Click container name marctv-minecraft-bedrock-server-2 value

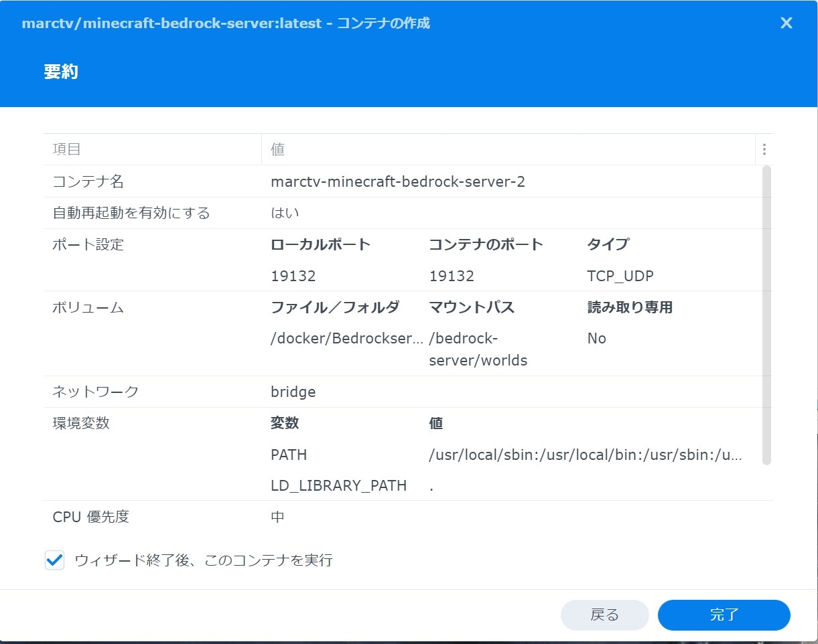(x=397, y=181)
